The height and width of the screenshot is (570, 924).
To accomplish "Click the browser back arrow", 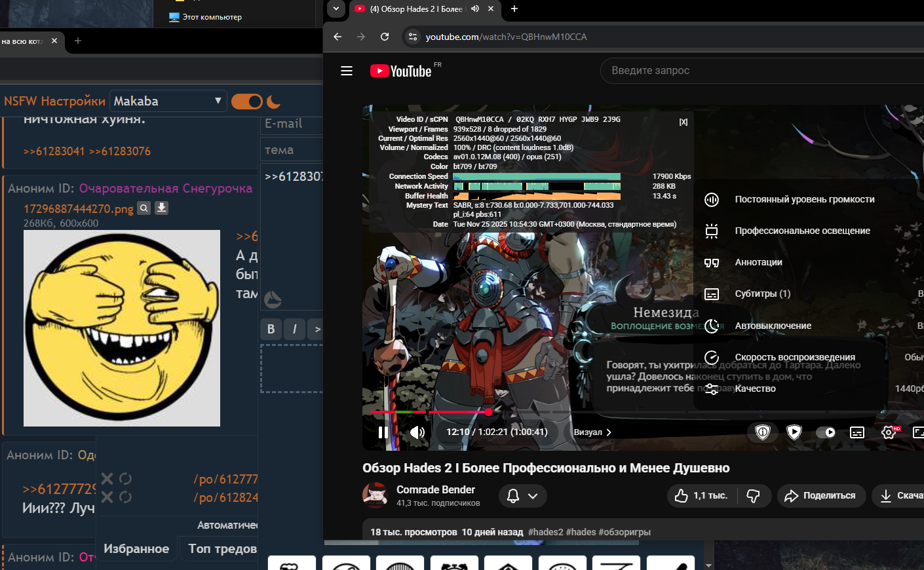I will pyautogui.click(x=337, y=37).
